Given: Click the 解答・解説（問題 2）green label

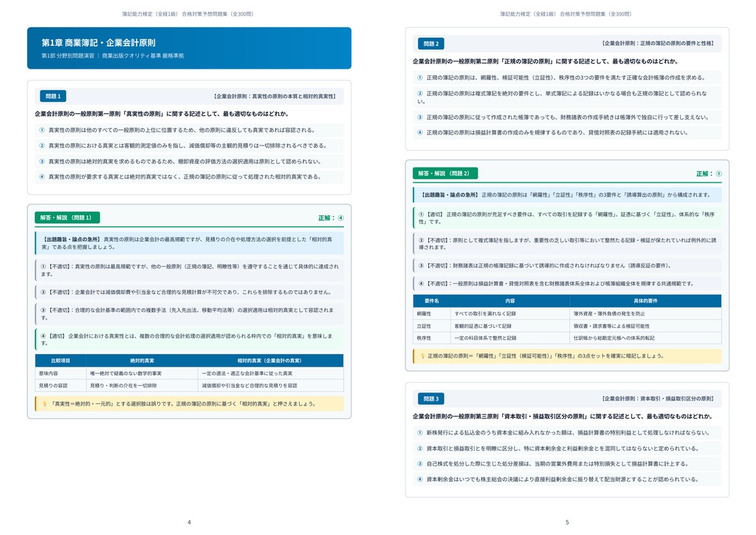Looking at the screenshot, I should [445, 173].
